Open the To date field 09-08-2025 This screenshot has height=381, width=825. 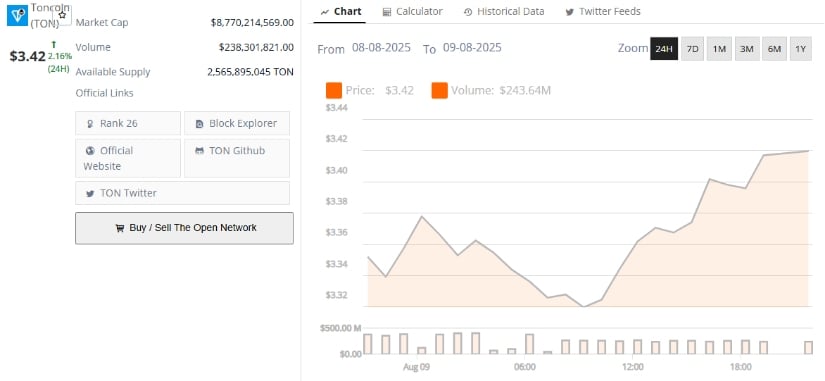pyautogui.click(x=472, y=48)
